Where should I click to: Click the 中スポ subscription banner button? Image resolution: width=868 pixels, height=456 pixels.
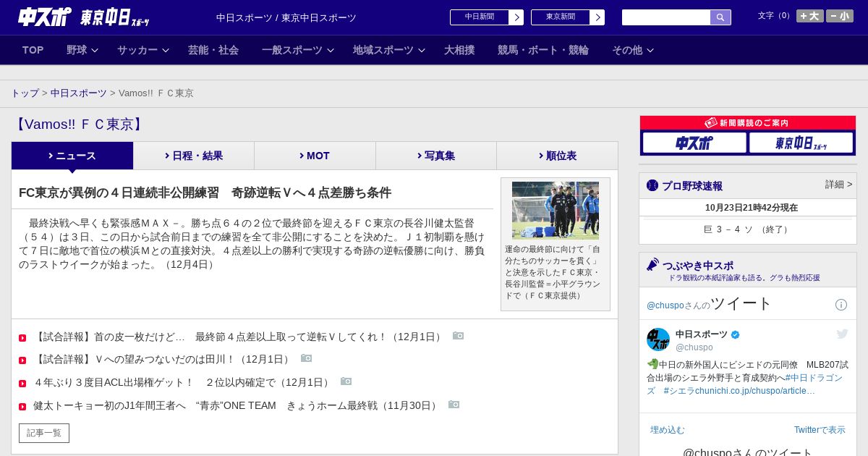[694, 143]
